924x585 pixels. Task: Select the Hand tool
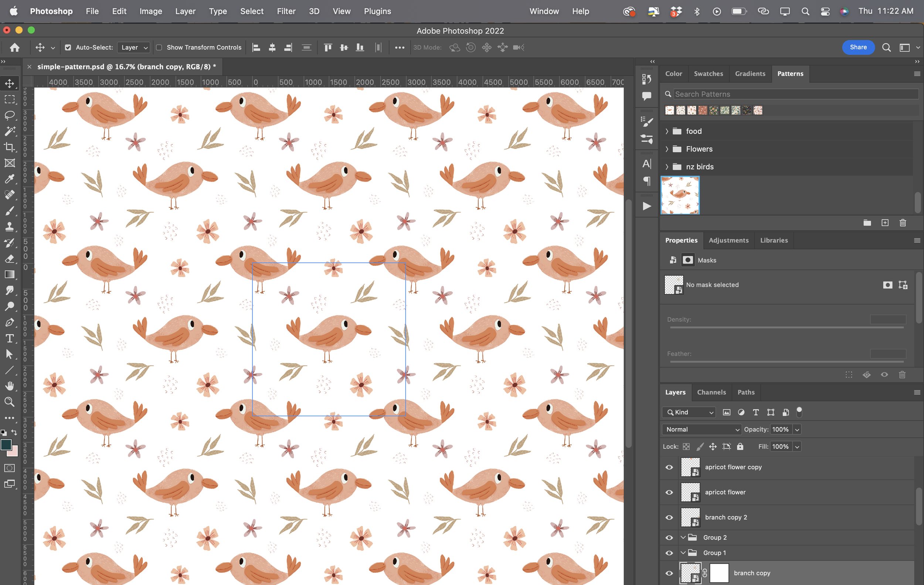[x=10, y=385]
